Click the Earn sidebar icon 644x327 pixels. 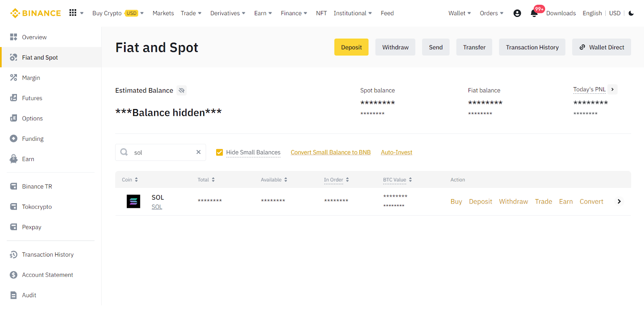14,159
